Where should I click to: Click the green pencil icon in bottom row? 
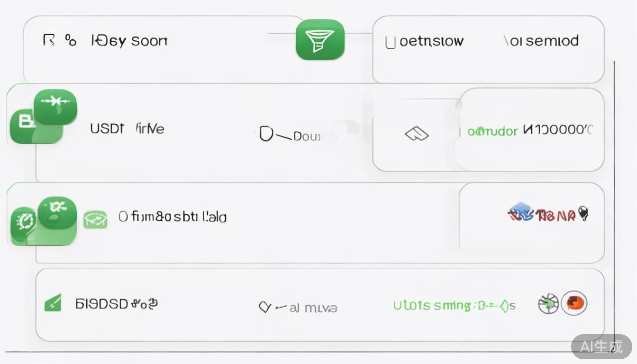(53, 302)
